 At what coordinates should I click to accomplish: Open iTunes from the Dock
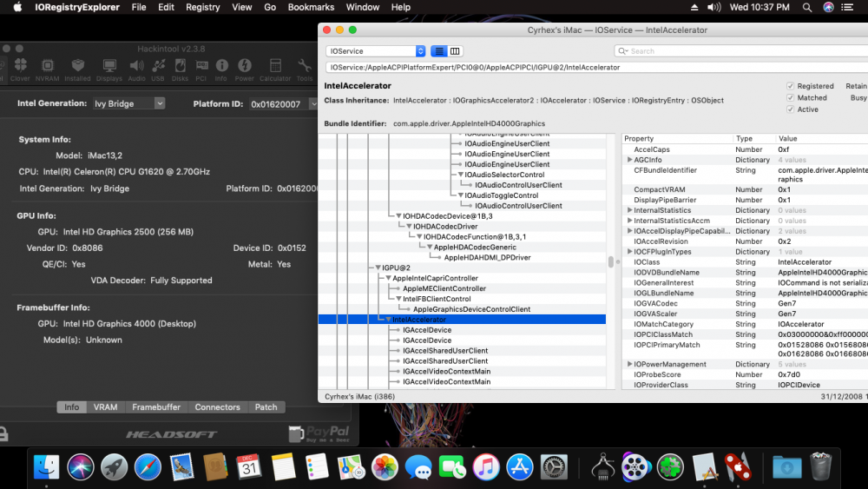[486, 466]
